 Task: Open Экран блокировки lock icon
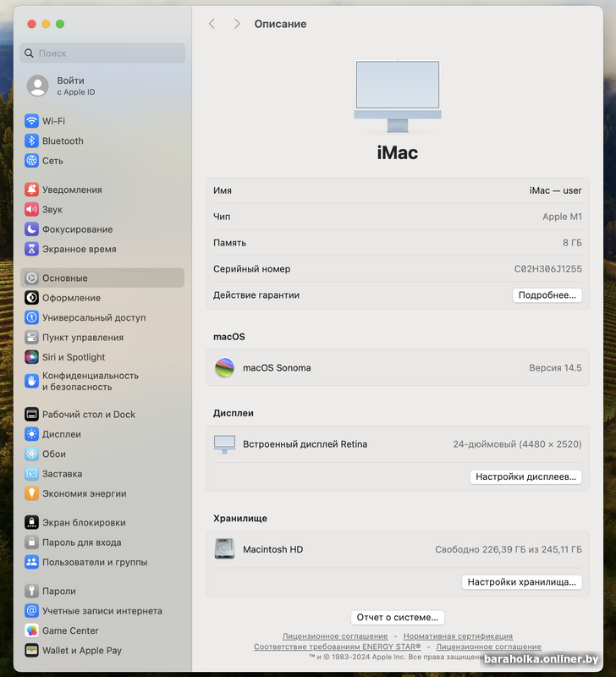click(x=31, y=522)
